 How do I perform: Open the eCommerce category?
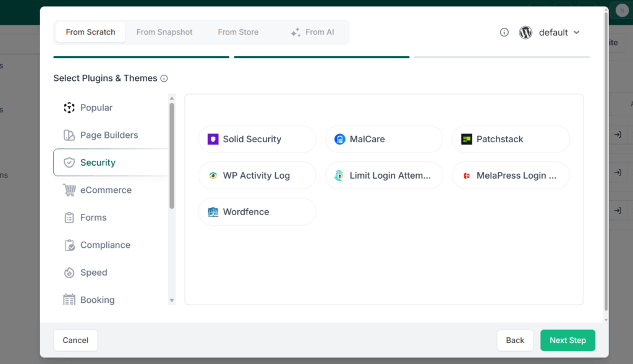[111, 190]
